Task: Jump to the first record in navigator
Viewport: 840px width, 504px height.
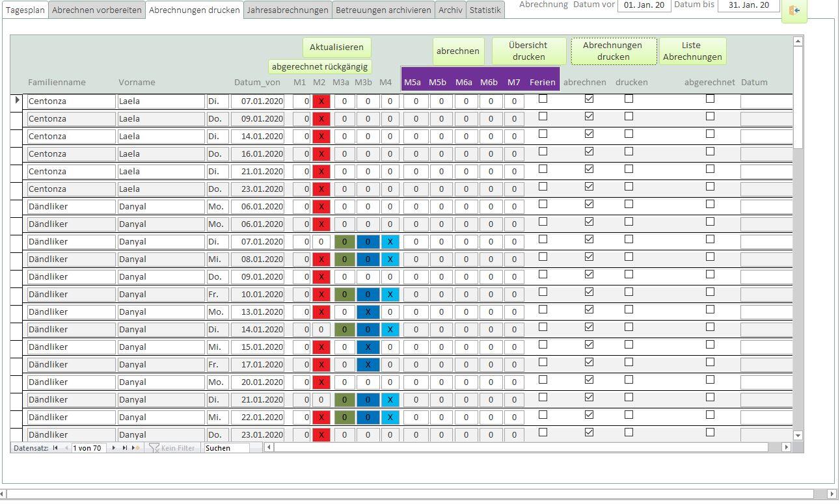Action: 55,448
